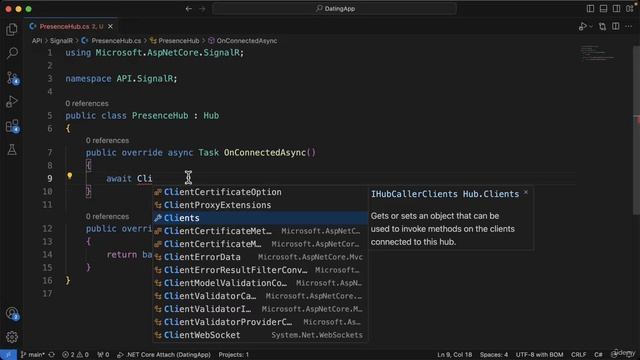Click the minimap code overview
The height and width of the screenshot is (360, 640).
click(598, 54)
